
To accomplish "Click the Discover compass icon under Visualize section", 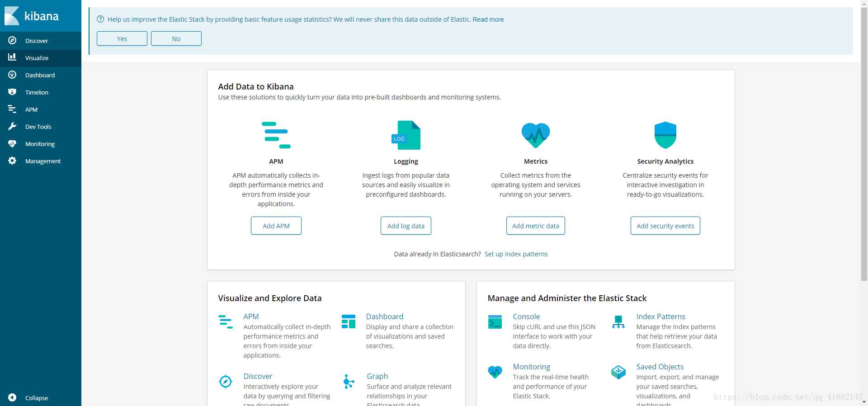I will click(226, 382).
